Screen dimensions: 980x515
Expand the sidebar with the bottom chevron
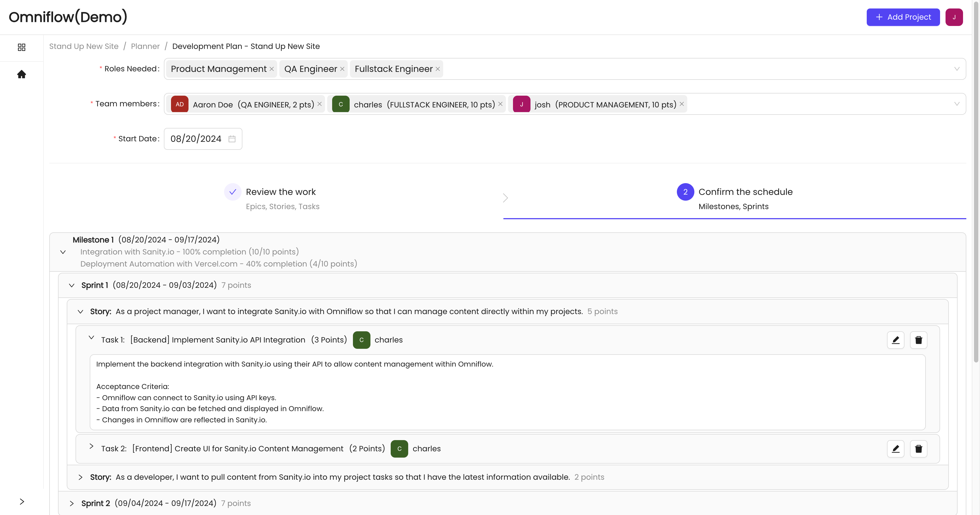22,501
